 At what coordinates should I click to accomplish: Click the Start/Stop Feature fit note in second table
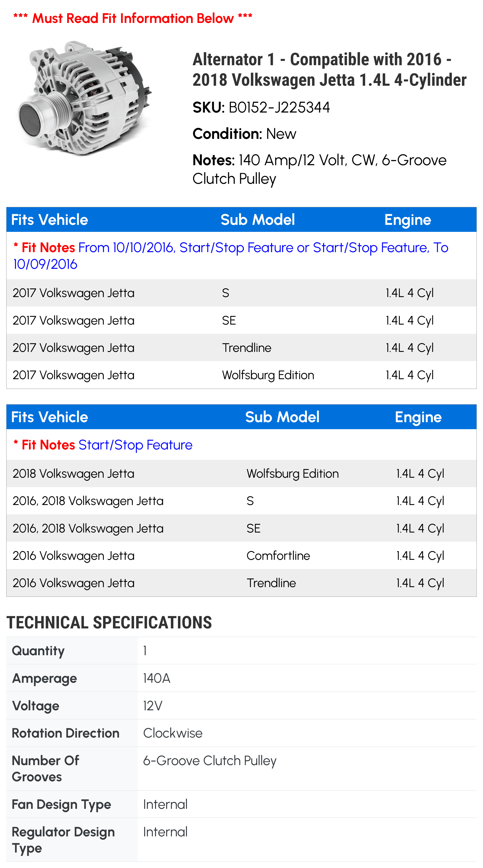click(135, 445)
